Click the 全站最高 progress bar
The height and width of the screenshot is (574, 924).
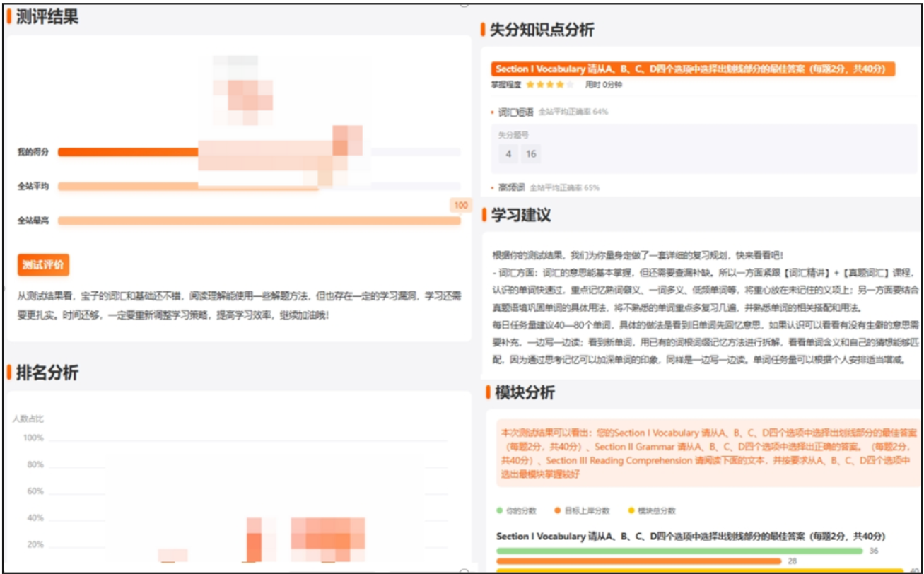259,221
